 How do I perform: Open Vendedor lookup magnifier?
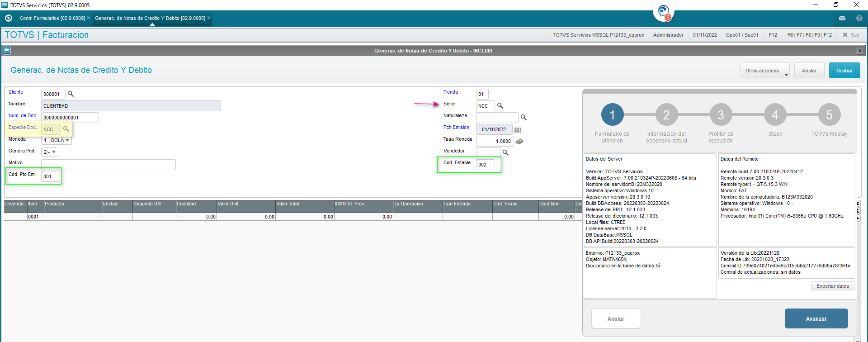[505, 153]
